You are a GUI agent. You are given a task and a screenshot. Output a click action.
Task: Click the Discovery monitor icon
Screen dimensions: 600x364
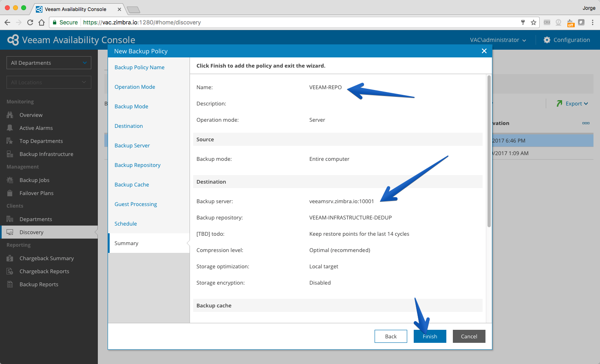coord(10,232)
